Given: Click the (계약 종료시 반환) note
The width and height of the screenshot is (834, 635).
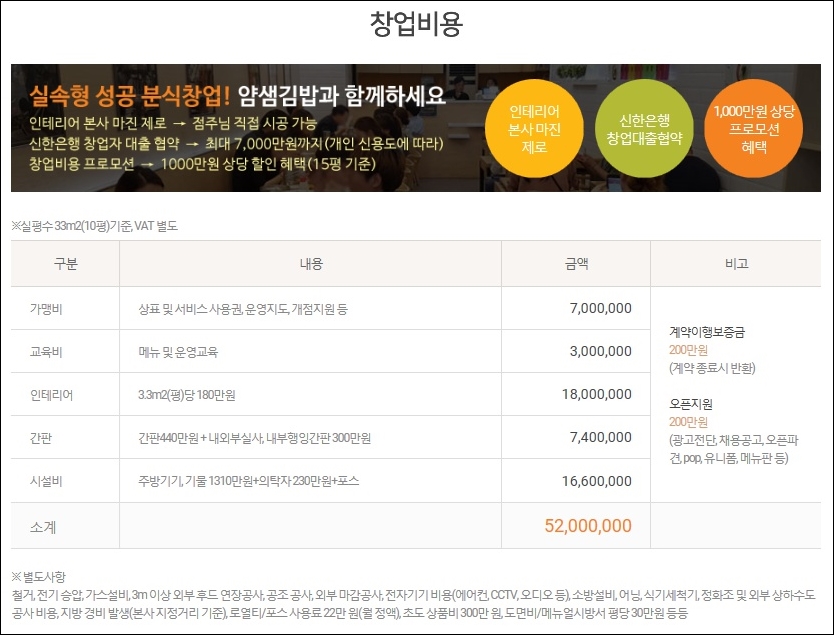Looking at the screenshot, I should coord(712,368).
